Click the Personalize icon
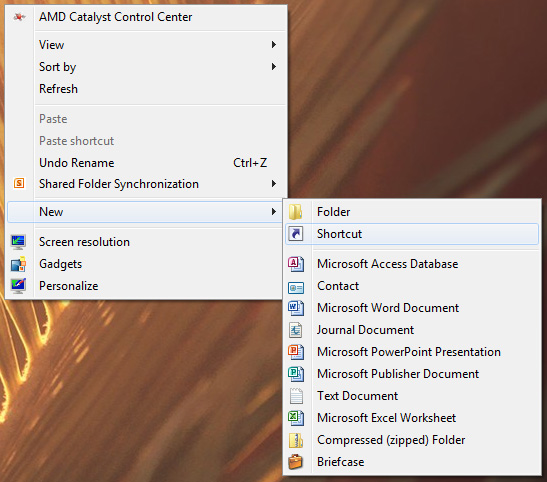 (18, 286)
